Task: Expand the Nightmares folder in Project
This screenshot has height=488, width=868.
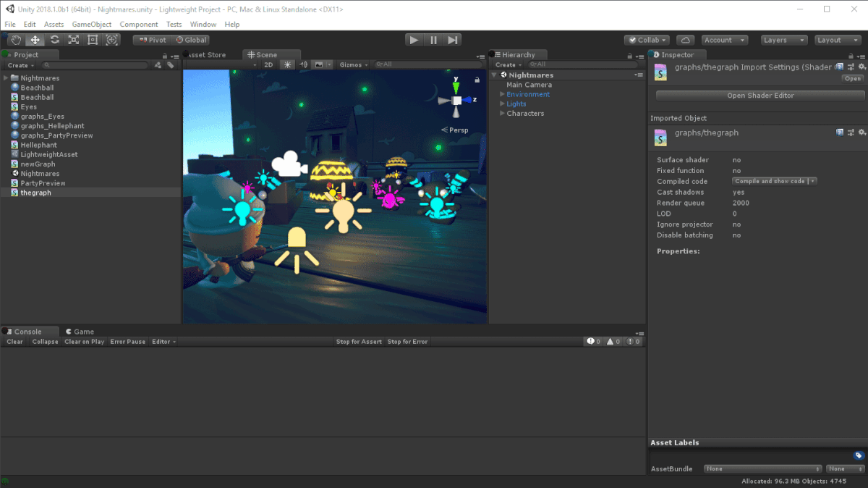Action: coord(6,78)
